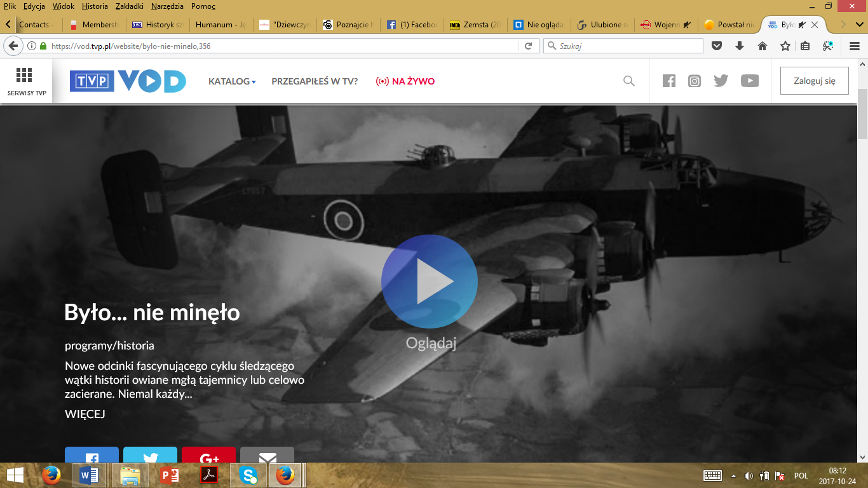The image size is (868, 488).
Task: Click the Zaloguj się button
Action: 815,81
